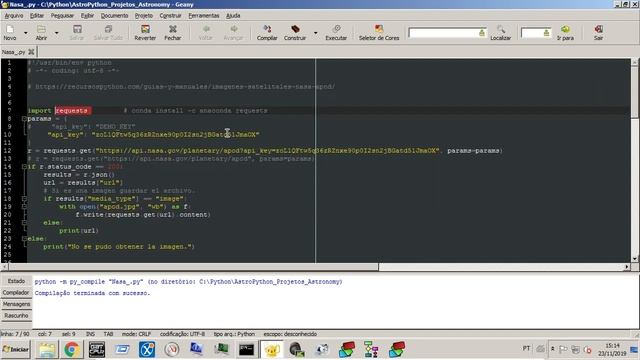Click the Salvar save icon
Screen dimensions: 640x360
tap(77, 32)
